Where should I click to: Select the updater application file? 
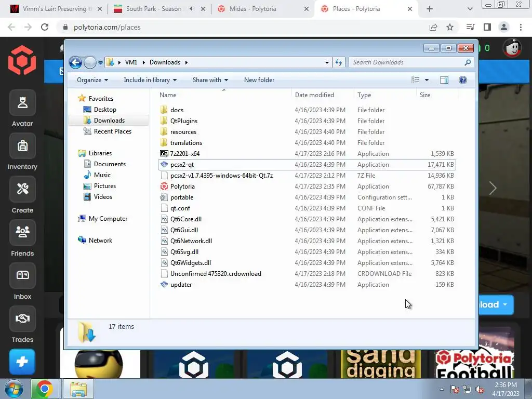tap(307, 285)
